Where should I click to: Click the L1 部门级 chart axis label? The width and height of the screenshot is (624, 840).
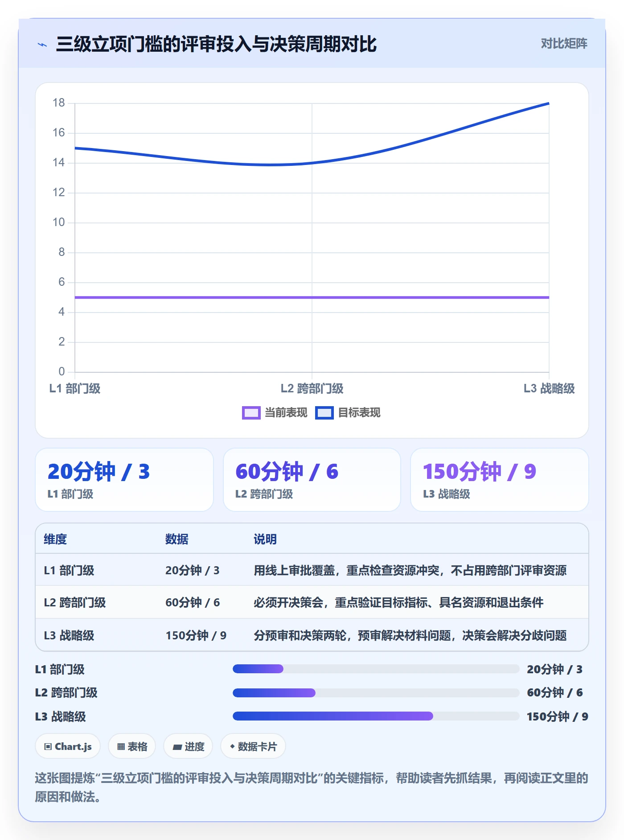point(75,388)
